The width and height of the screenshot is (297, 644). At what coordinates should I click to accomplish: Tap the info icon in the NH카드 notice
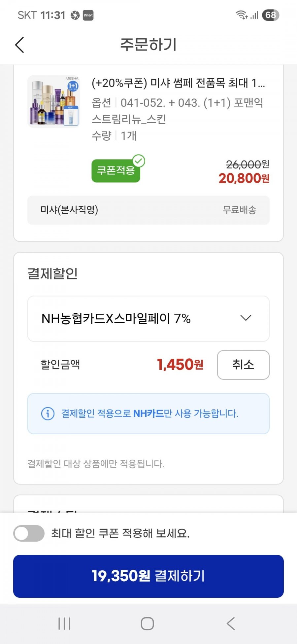(48, 413)
